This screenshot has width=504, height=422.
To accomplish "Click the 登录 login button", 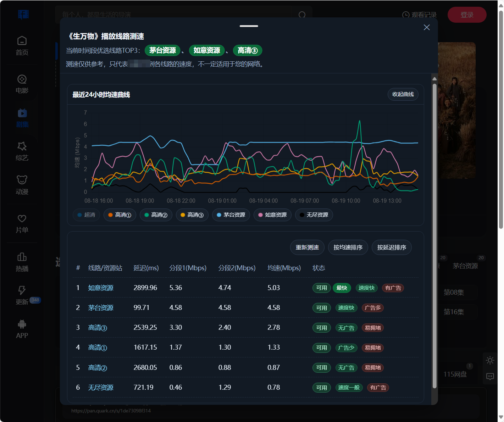I will click(467, 15).
